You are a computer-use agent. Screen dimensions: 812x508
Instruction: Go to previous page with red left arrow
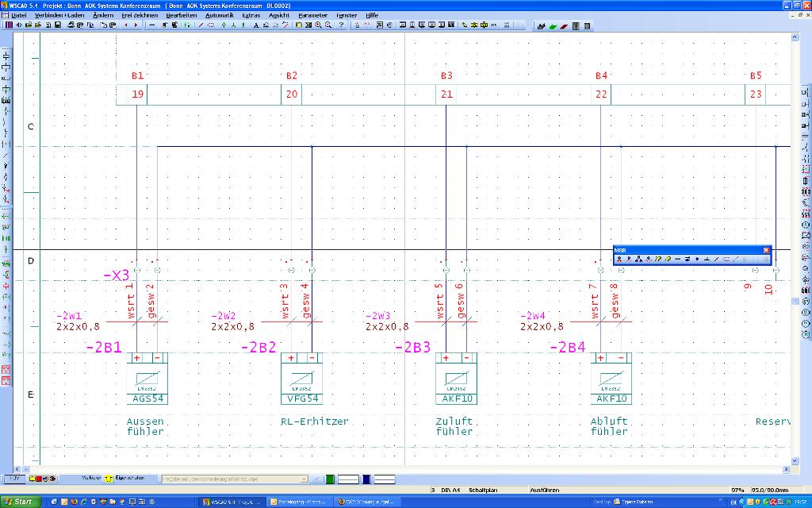pyautogui.click(x=126, y=25)
